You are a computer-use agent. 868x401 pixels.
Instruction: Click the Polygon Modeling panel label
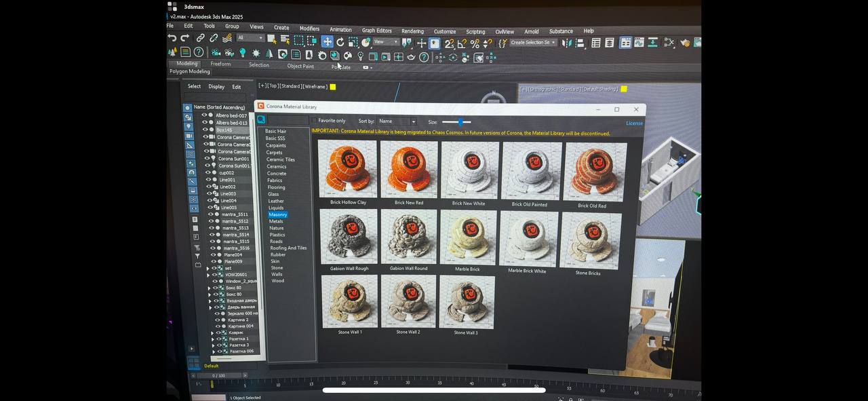(x=190, y=71)
